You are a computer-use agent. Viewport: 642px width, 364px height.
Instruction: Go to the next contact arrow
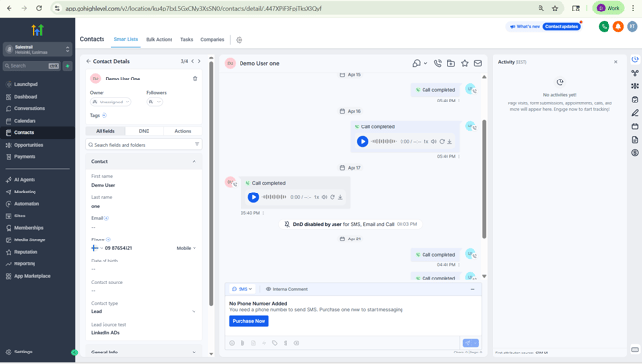199,62
